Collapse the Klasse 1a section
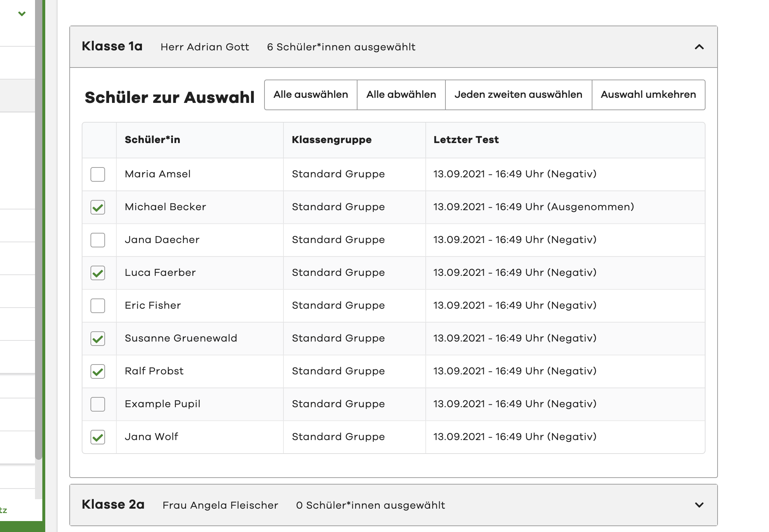The image size is (769, 532). [x=699, y=47]
